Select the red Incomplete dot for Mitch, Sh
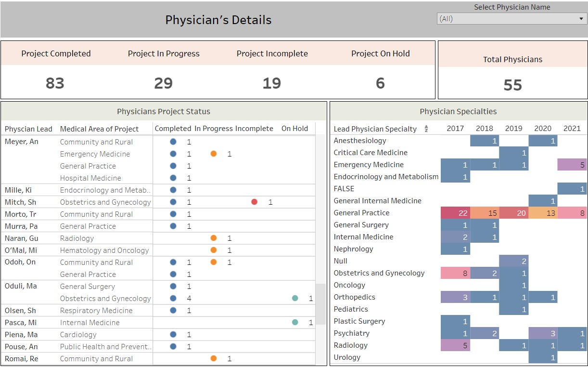This screenshot has height=367, width=588. point(254,202)
